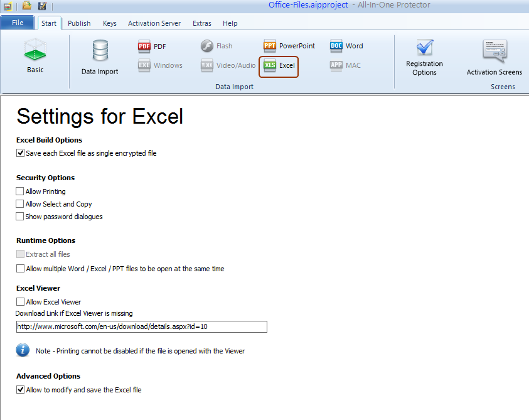
Task: Click the open folder icon in quick access toolbar
Action: pyautogui.click(x=26, y=6)
